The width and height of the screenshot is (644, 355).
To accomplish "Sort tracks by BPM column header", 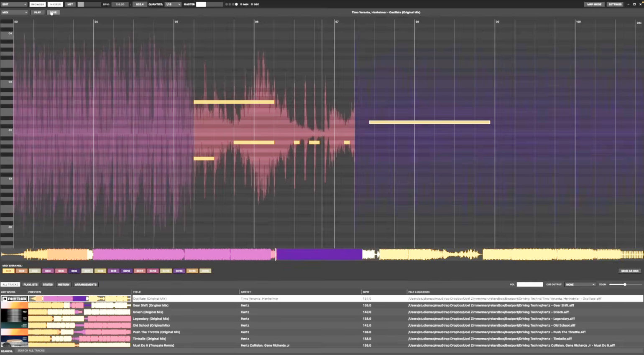I will click(x=366, y=292).
